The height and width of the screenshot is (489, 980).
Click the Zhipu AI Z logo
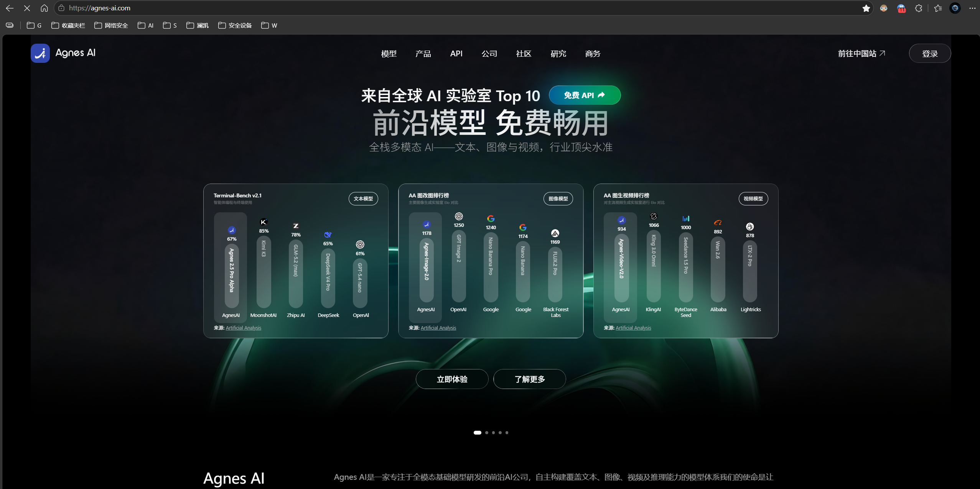pos(296,226)
